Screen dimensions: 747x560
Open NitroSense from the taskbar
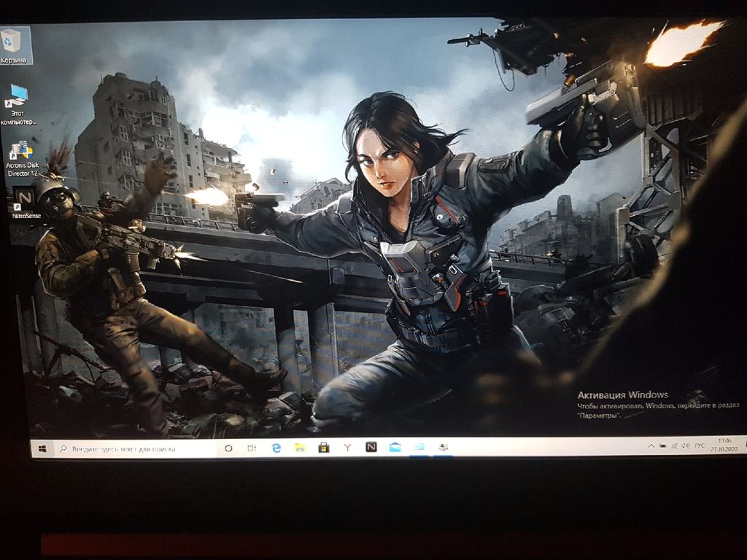tap(371, 447)
